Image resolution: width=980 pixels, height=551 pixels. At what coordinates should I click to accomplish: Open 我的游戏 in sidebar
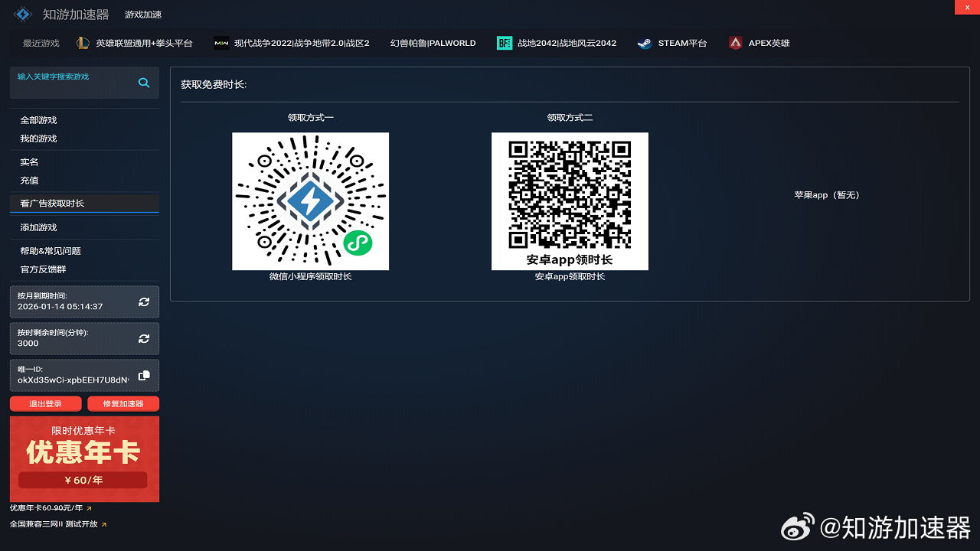pyautogui.click(x=38, y=139)
